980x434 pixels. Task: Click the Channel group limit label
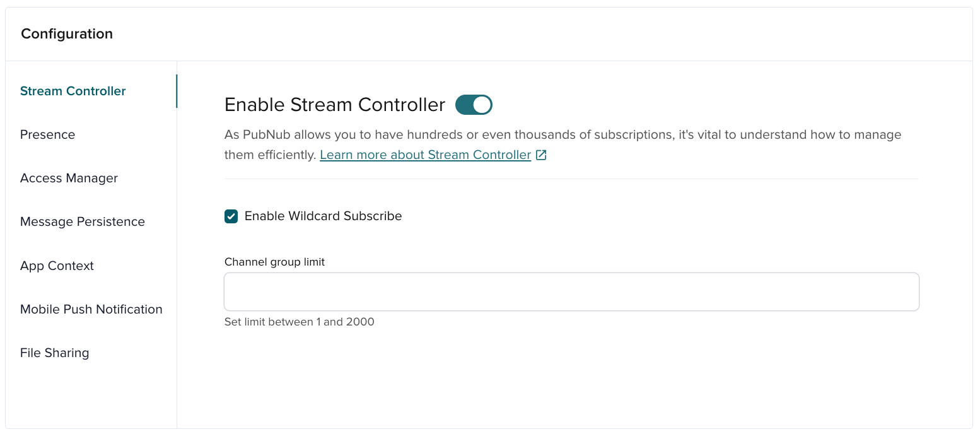[274, 261]
